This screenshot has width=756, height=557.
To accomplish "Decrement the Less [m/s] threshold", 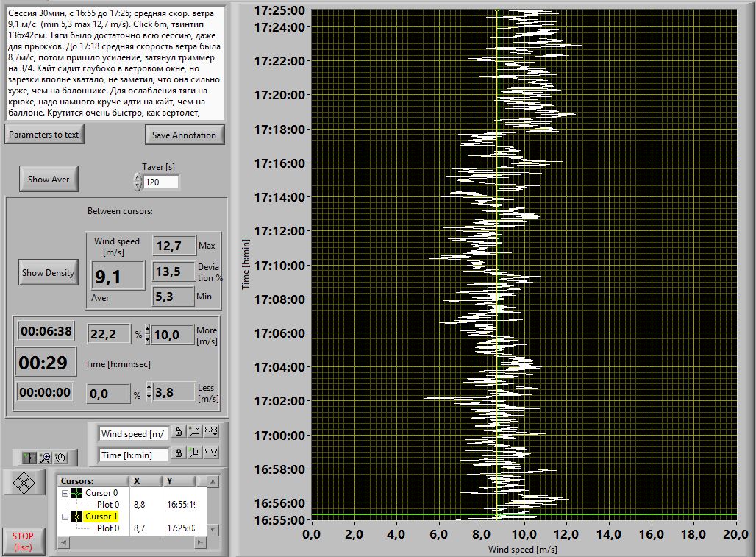I will (149, 397).
